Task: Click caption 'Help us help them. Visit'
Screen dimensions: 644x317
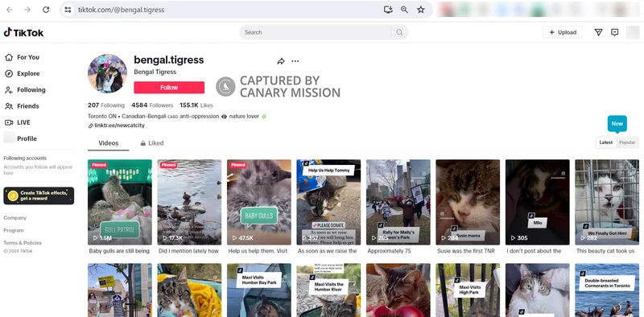Action: click(x=258, y=251)
